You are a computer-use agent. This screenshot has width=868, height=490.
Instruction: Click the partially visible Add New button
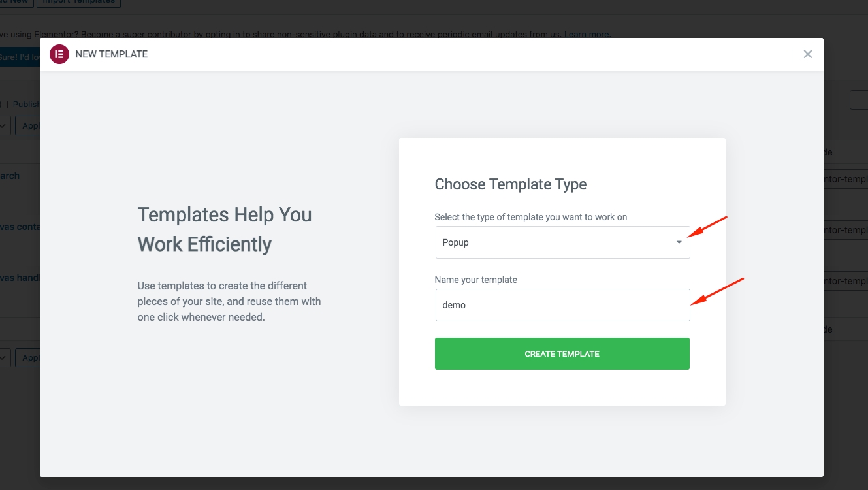coord(16,2)
